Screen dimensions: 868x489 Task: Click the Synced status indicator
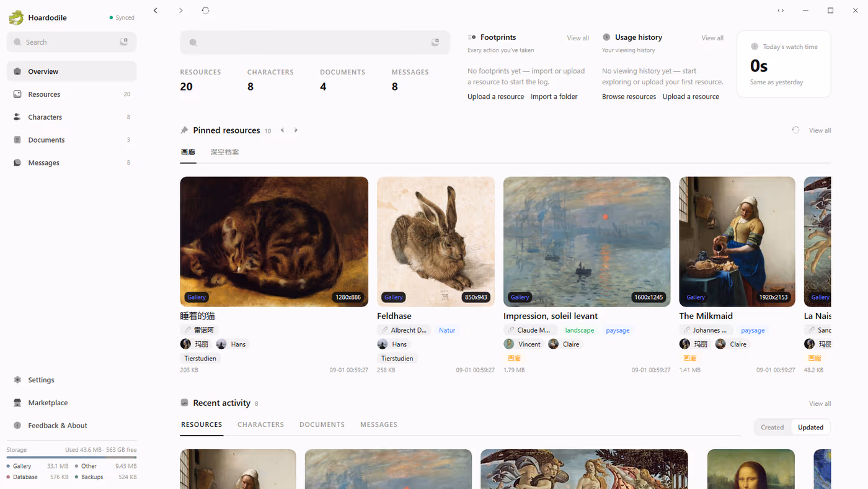pyautogui.click(x=122, y=17)
